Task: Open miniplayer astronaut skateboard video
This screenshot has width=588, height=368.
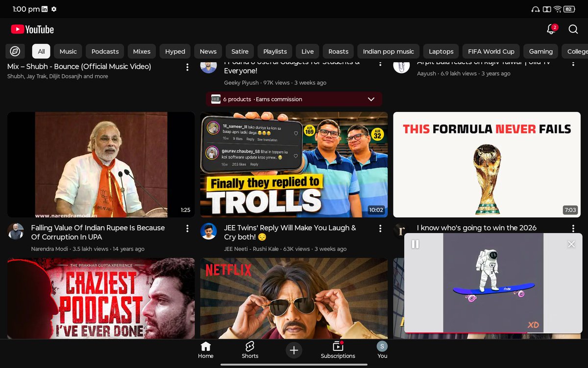Action: 493,283
